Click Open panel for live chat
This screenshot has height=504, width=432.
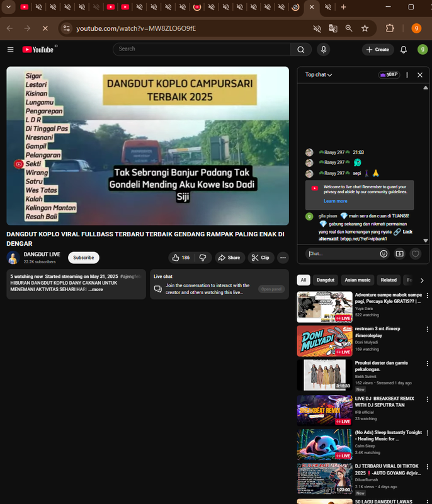[271, 289]
